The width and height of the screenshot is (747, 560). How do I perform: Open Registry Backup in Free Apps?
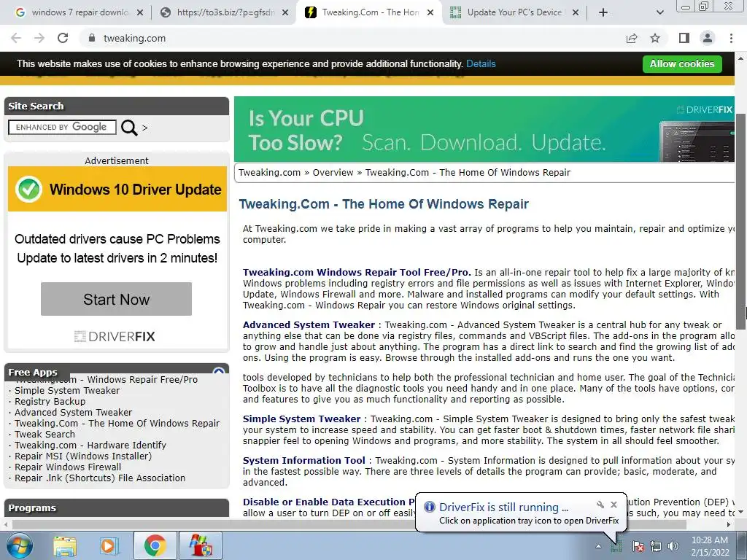(x=50, y=402)
